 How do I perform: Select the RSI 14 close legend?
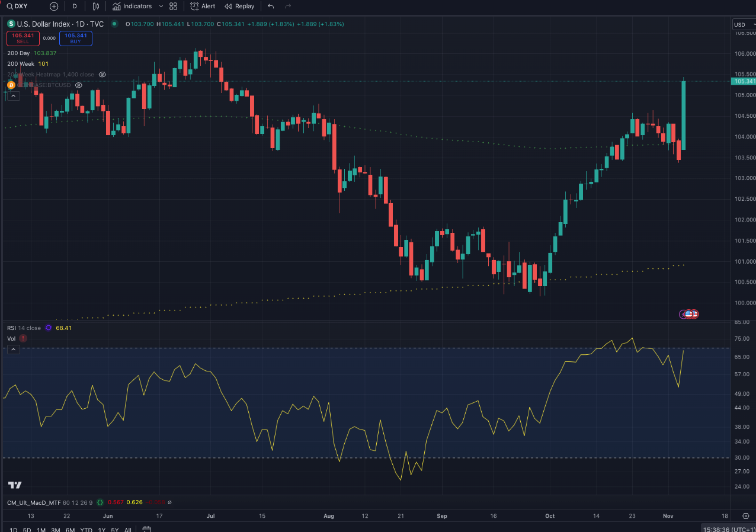pyautogui.click(x=24, y=328)
